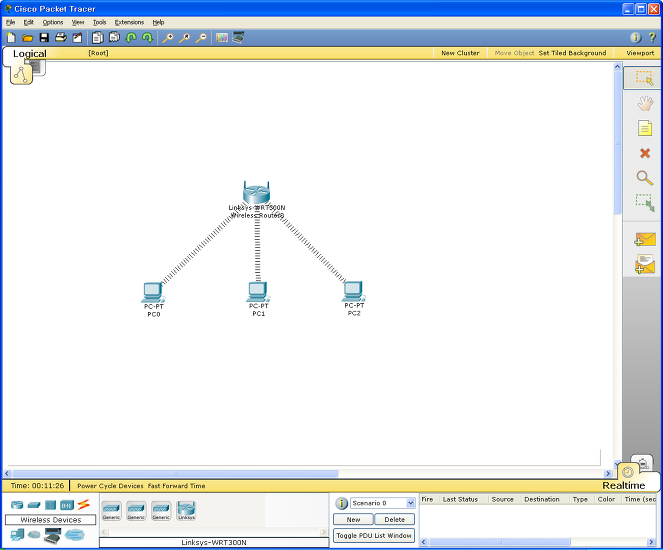The width and height of the screenshot is (663, 550).
Task: Select the PC2 computer on canvas
Action: [x=353, y=291]
